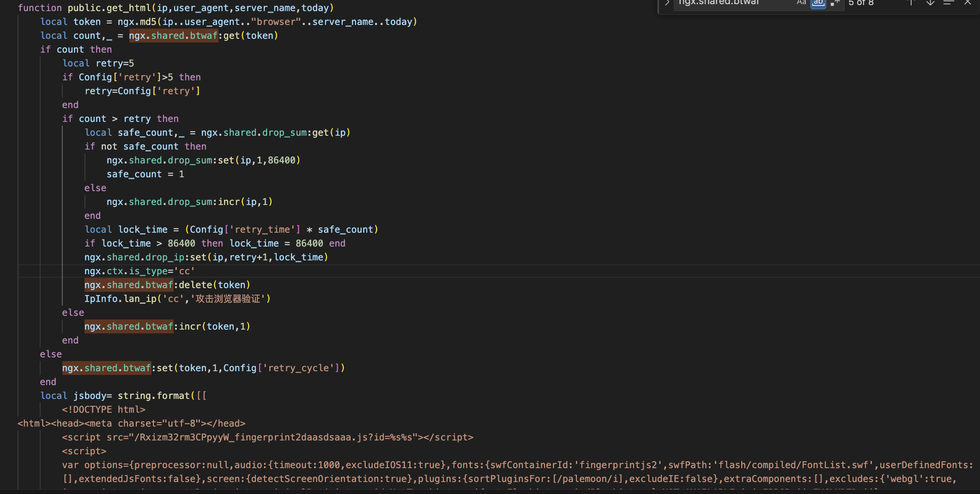980x494 pixels.
Task: Click 'safe_count = 1' line
Action: [145, 174]
